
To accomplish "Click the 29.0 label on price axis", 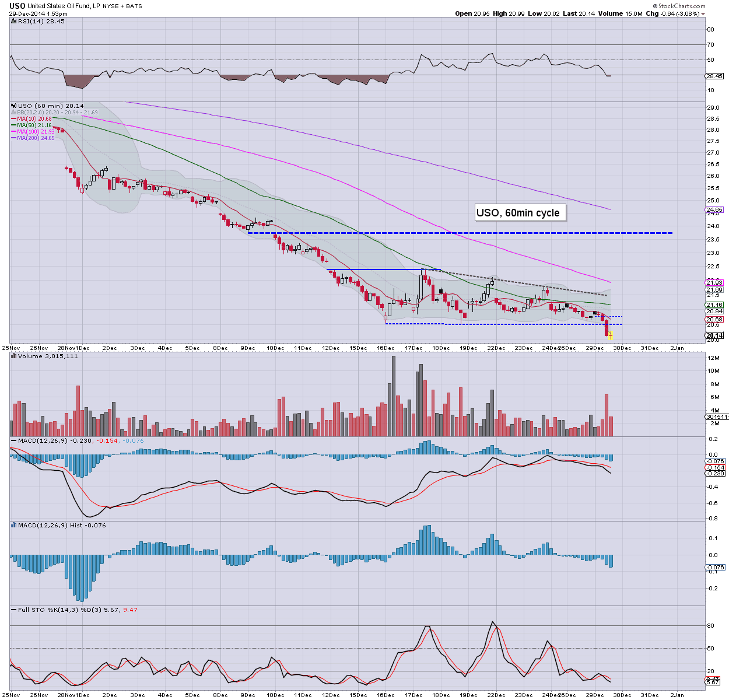I will (x=713, y=108).
